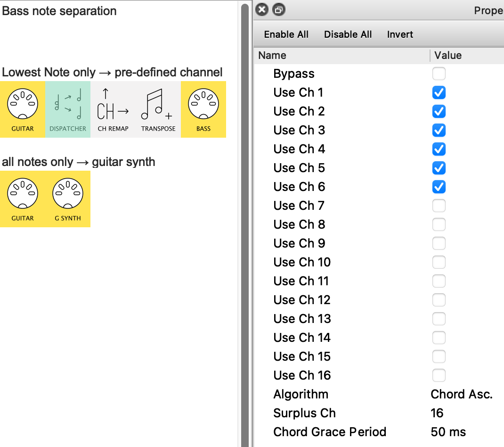Turn off Use Ch 6
Viewport: 504px width, 447px height.
(439, 187)
